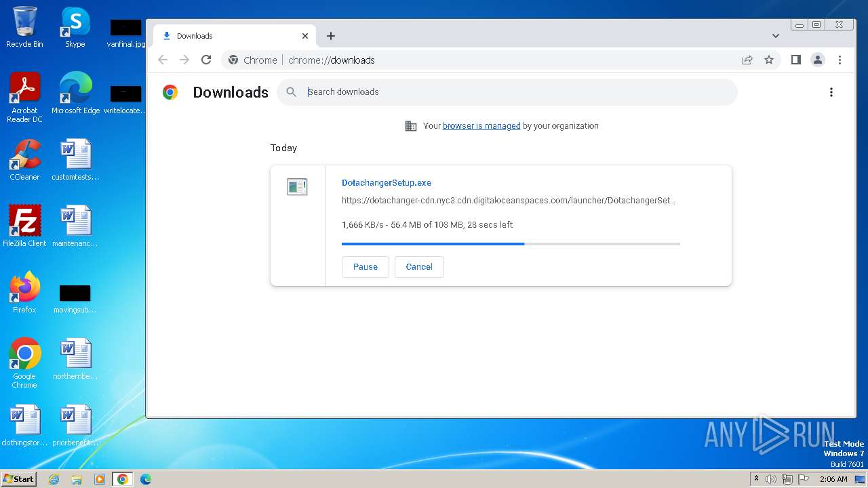Show hidden system tray icons
The width and height of the screenshot is (868, 488).
coord(757,479)
